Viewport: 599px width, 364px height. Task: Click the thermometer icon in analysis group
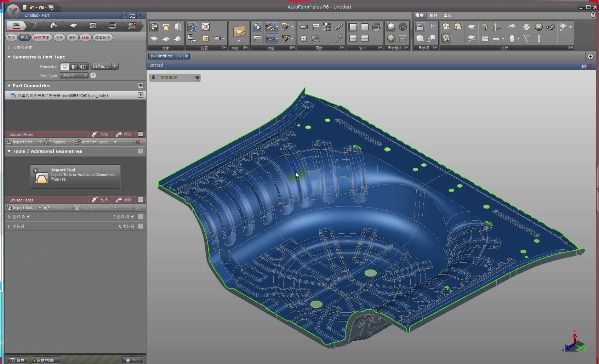tap(539, 38)
